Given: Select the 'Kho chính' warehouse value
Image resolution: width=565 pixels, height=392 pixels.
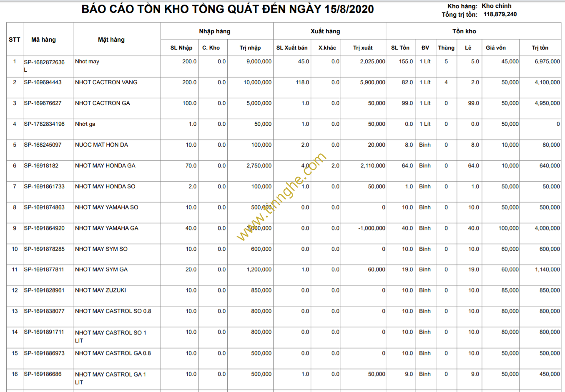Looking at the screenshot, I should tap(496, 6).
